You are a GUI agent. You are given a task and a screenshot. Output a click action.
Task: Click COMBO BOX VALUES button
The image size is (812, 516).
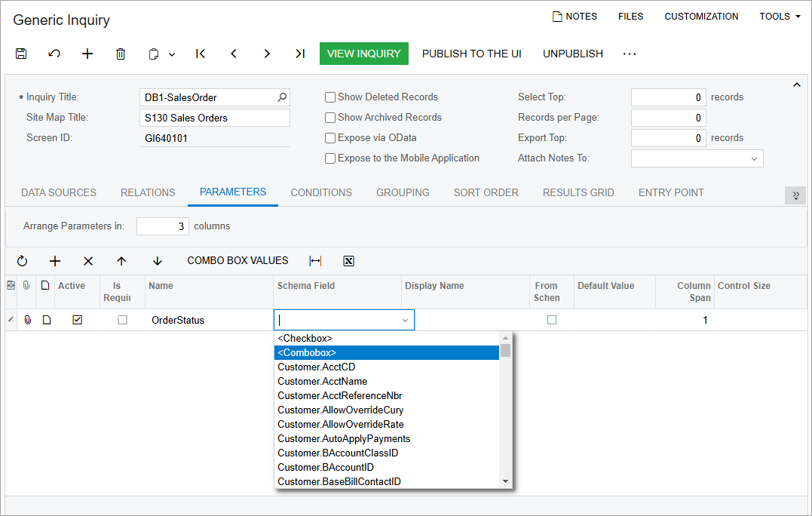coord(237,261)
